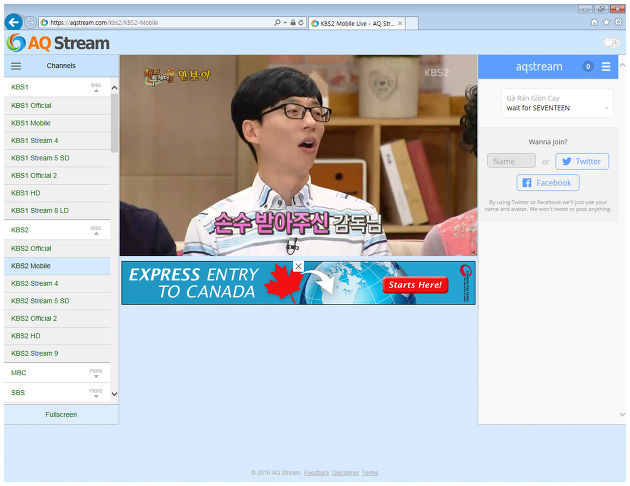Select the KBS2 Mobile Live browser tab
This screenshot has width=630, height=486.
356,23
